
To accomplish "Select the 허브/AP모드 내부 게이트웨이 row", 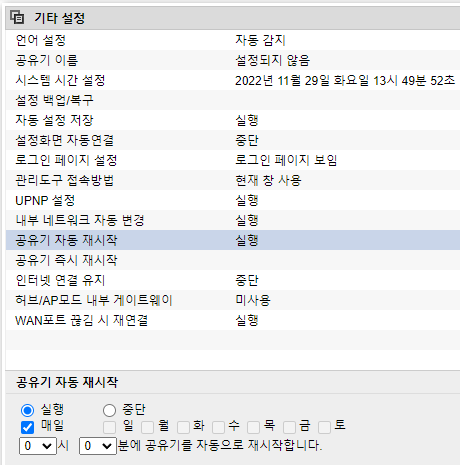I will click(233, 300).
